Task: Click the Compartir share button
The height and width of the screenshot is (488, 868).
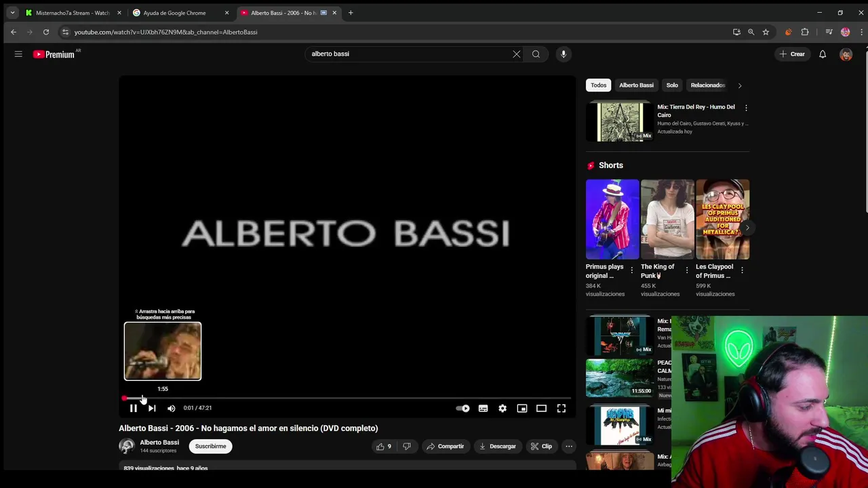Action: coord(445,447)
